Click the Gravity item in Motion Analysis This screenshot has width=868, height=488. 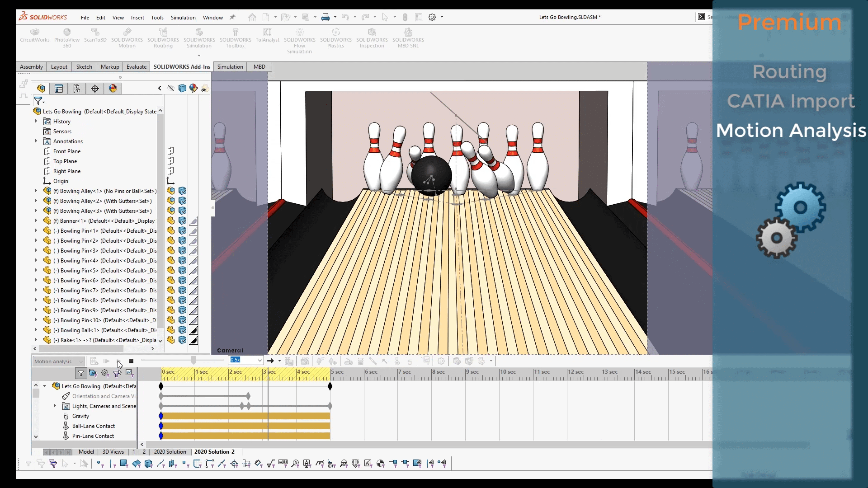[x=80, y=415]
